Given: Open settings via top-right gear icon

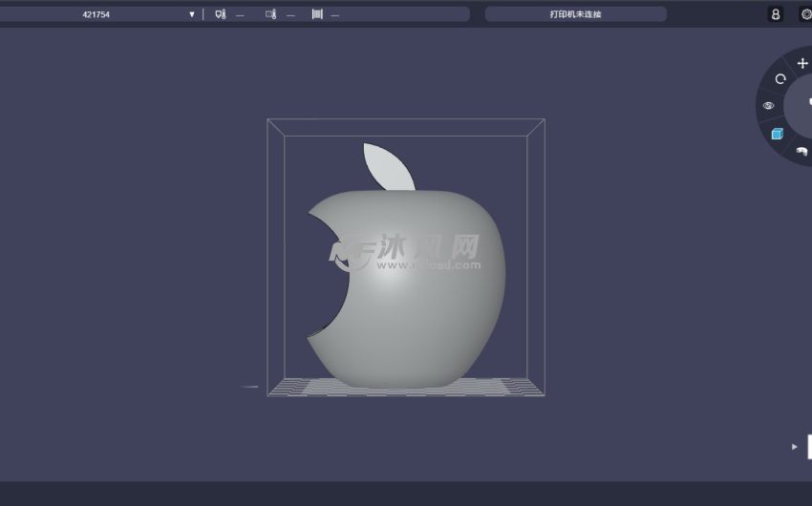Looking at the screenshot, I should [805, 14].
